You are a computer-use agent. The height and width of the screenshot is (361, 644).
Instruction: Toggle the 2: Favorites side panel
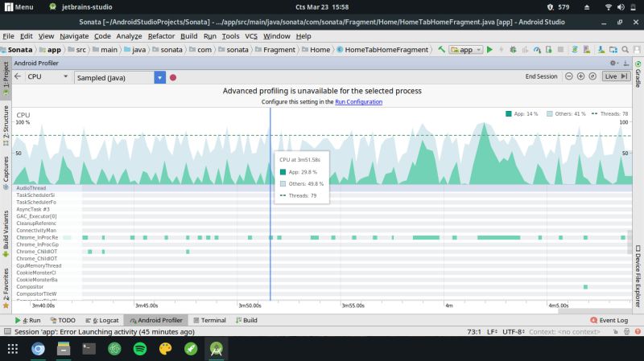coord(6,289)
